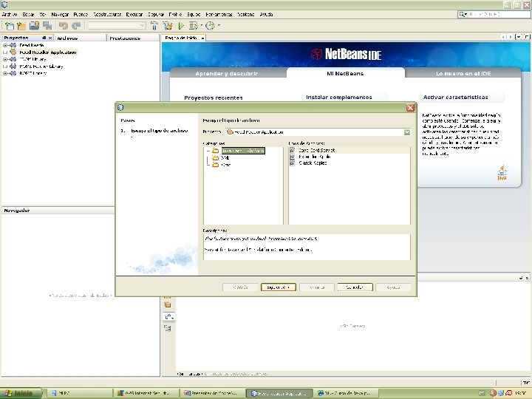This screenshot has height=399, width=532.
Task: Select Mi NetBeans tab
Action: coord(345,73)
